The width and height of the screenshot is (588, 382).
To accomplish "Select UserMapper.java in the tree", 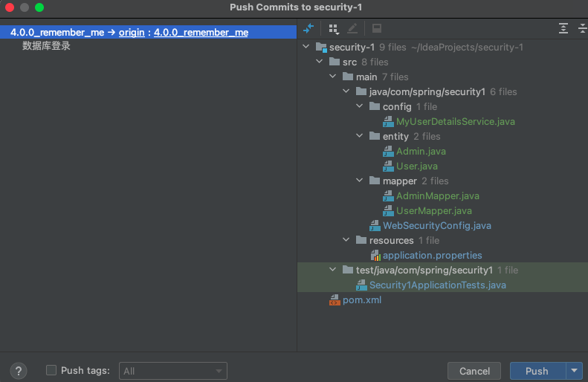I will coord(434,210).
